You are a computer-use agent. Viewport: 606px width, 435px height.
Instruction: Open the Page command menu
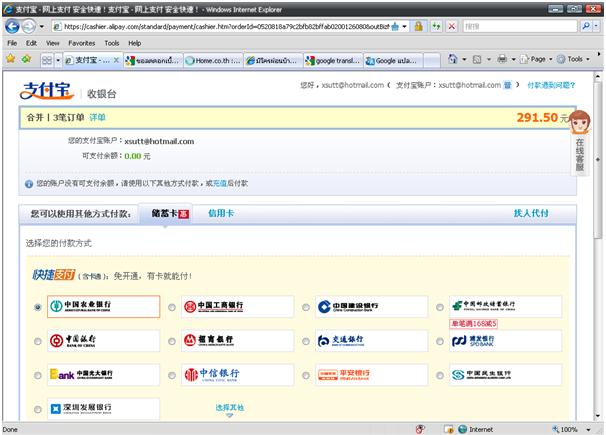pos(537,59)
